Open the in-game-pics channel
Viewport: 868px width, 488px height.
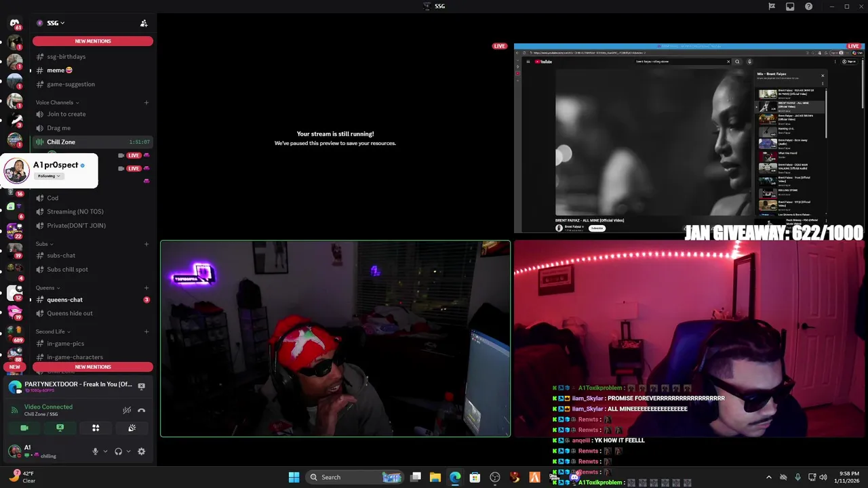(x=92, y=344)
